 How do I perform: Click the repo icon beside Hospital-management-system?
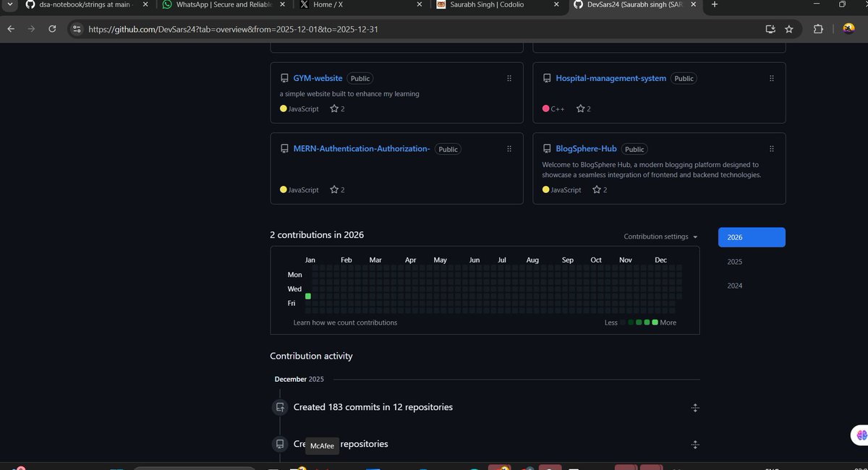547,78
